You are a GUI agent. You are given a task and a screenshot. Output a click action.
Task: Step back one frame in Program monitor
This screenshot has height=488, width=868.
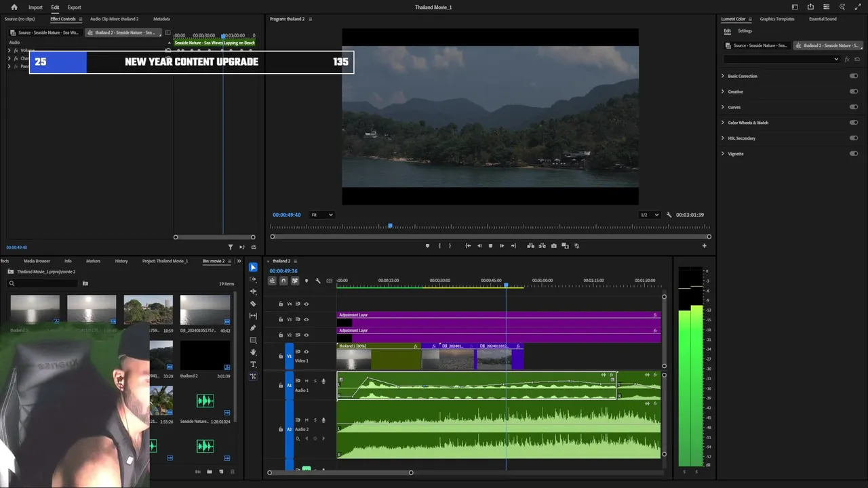click(x=479, y=246)
